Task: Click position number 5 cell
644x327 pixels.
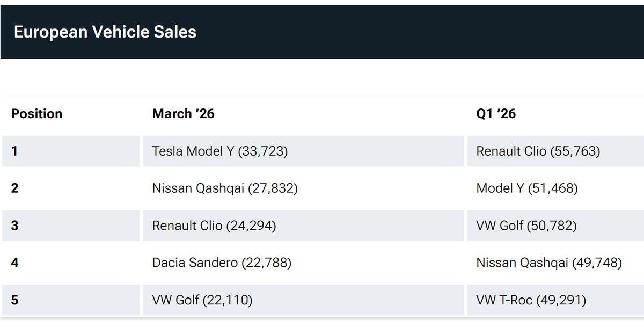Action: (14, 300)
